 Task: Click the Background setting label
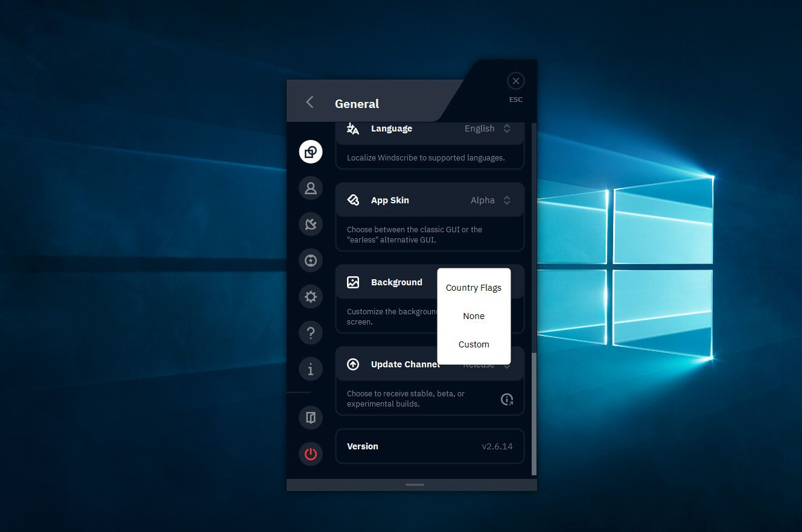396,282
